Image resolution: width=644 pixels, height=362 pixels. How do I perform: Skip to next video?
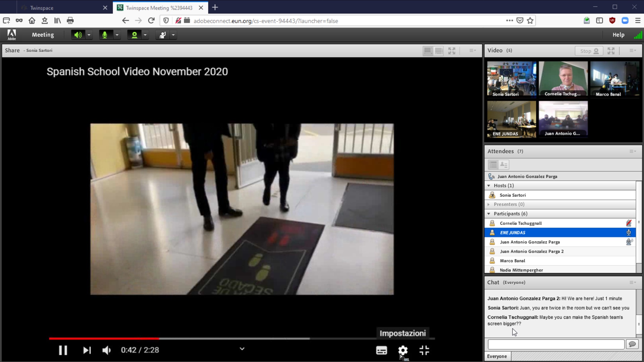pyautogui.click(x=87, y=350)
